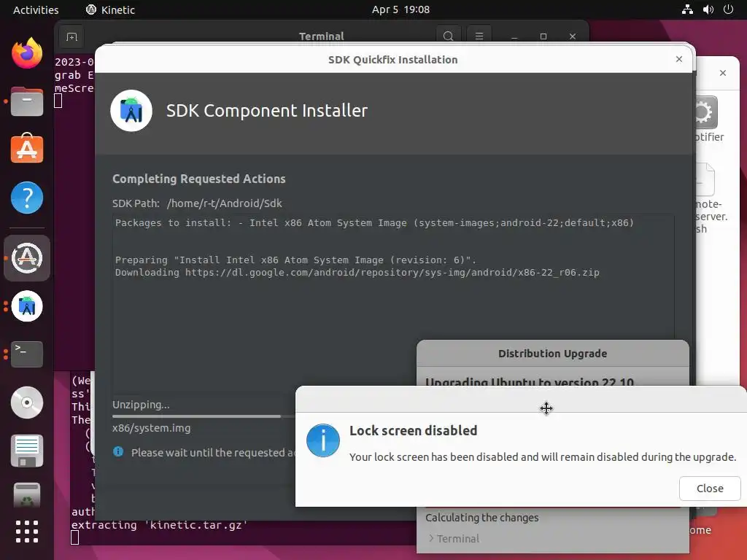
Task: Open the network status indicator
Action: [687, 9]
